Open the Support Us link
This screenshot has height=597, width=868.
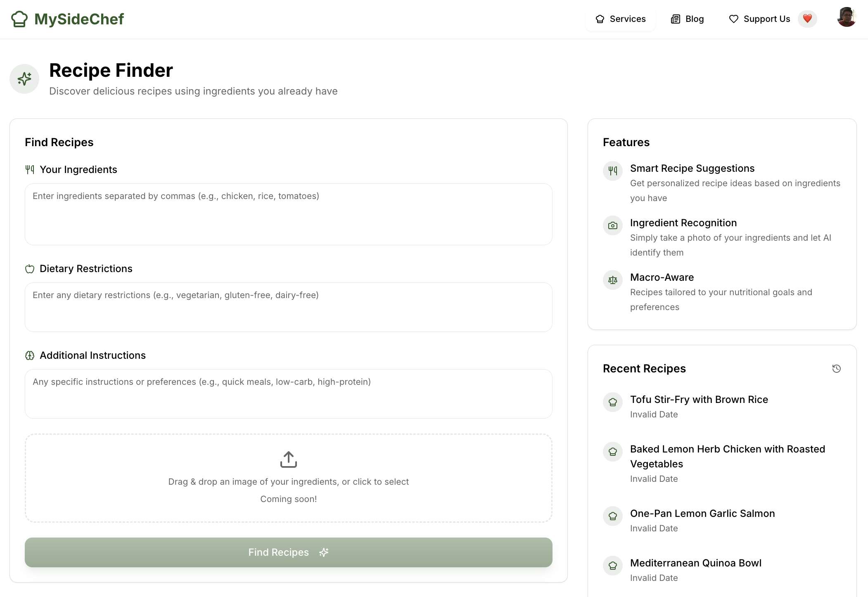(x=759, y=19)
